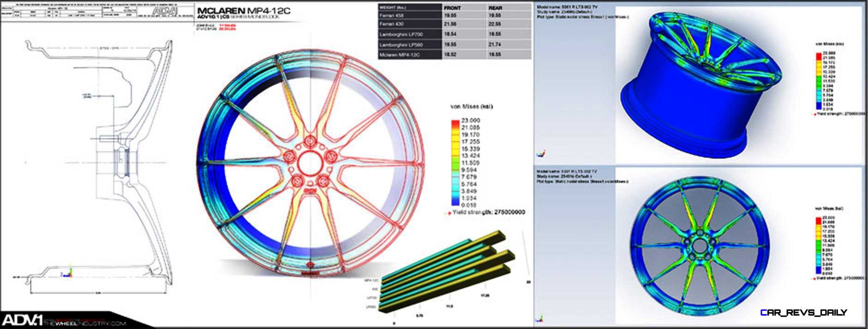Click the color scale in bottom-right stress view
The width and height of the screenshot is (868, 329).
pos(819,247)
